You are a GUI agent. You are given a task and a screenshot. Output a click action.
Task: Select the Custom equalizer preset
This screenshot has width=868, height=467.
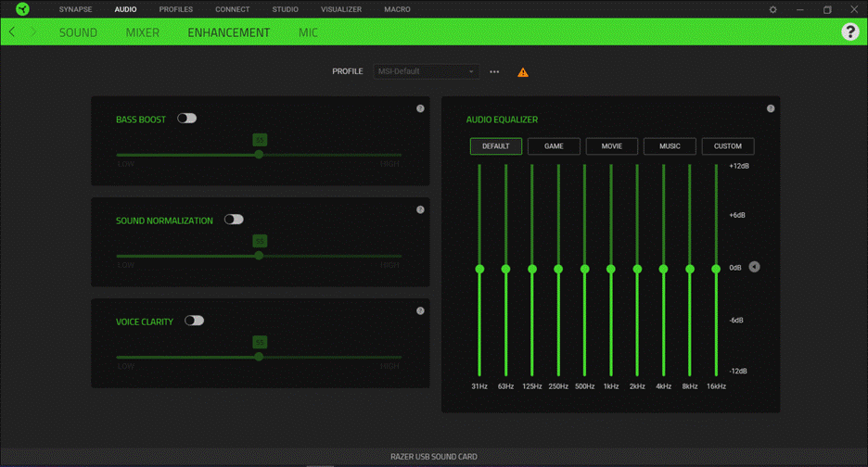(x=727, y=146)
